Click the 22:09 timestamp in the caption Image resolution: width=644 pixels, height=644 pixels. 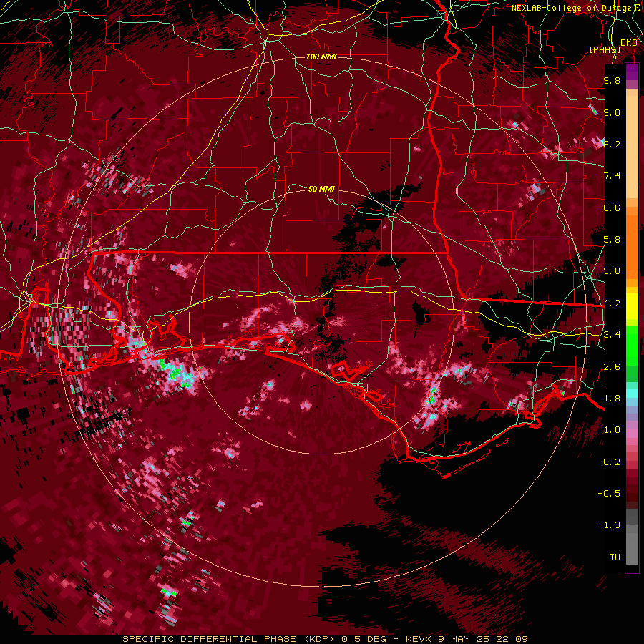[x=512, y=639]
